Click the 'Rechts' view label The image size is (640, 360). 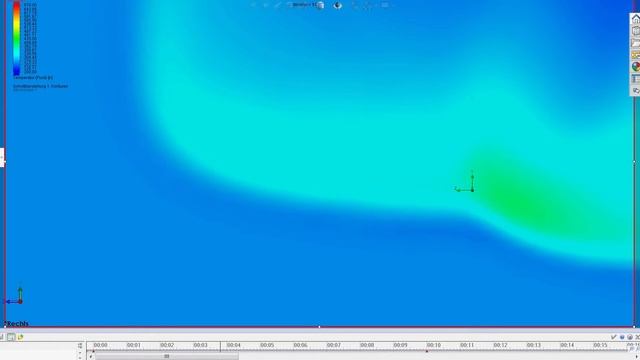(x=17, y=324)
